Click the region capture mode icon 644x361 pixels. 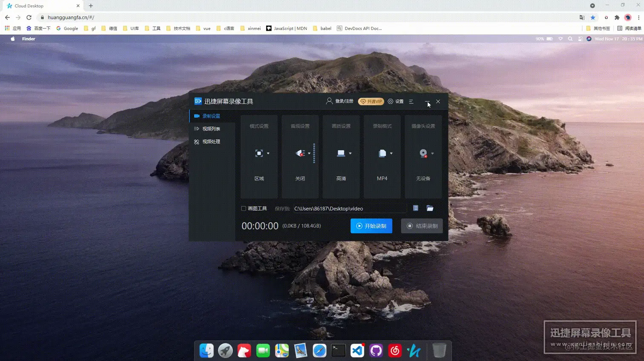259,153
